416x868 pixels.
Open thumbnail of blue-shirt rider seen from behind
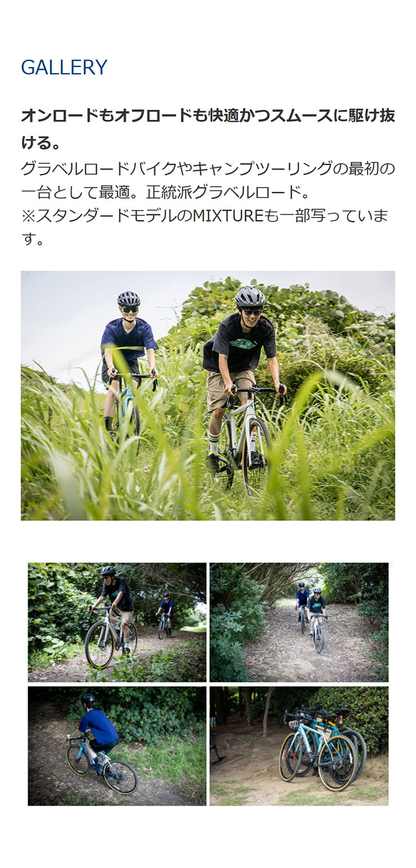pos(117,746)
